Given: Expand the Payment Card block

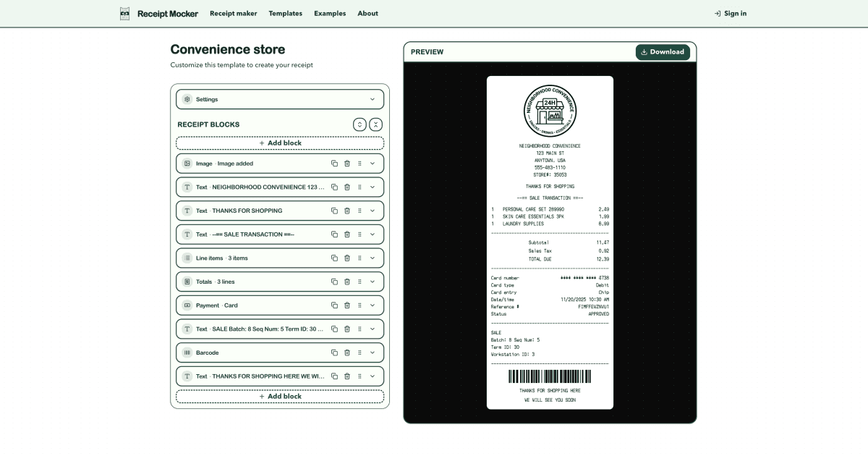Looking at the screenshot, I should tap(373, 305).
